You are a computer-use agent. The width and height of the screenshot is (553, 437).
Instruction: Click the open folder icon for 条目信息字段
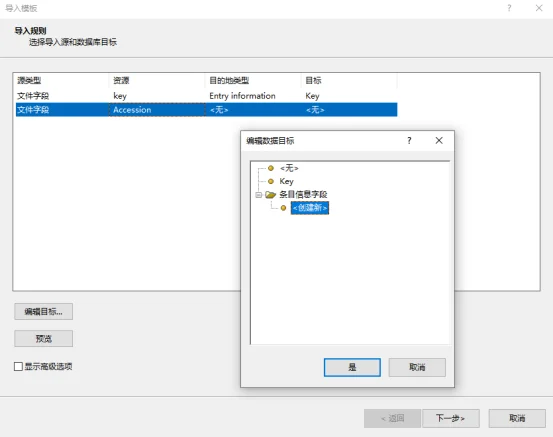270,194
